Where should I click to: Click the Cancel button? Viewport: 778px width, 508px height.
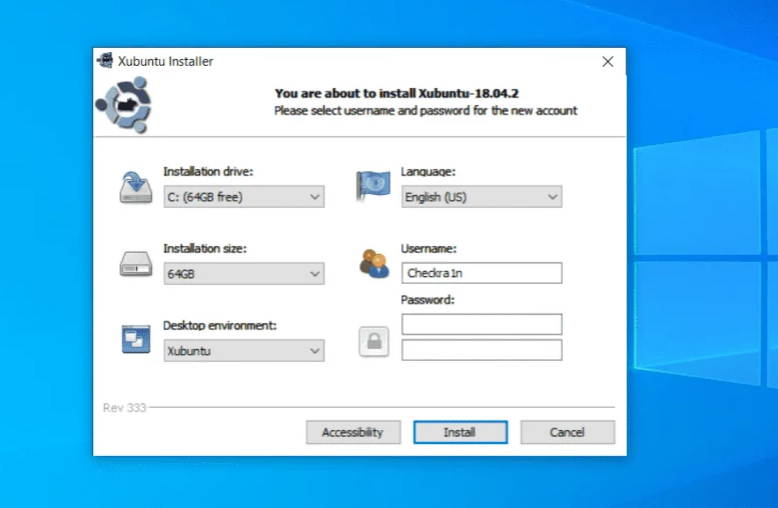[x=568, y=432]
